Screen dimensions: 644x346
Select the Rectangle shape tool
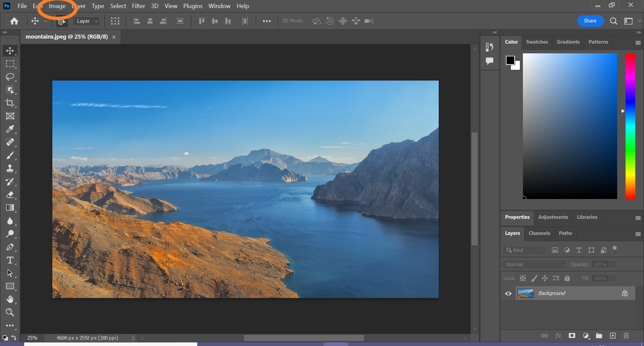click(x=10, y=287)
